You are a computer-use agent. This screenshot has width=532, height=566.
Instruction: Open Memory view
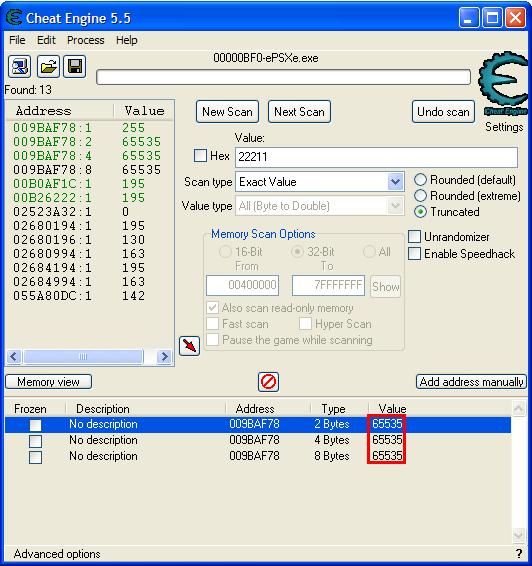click(x=48, y=382)
